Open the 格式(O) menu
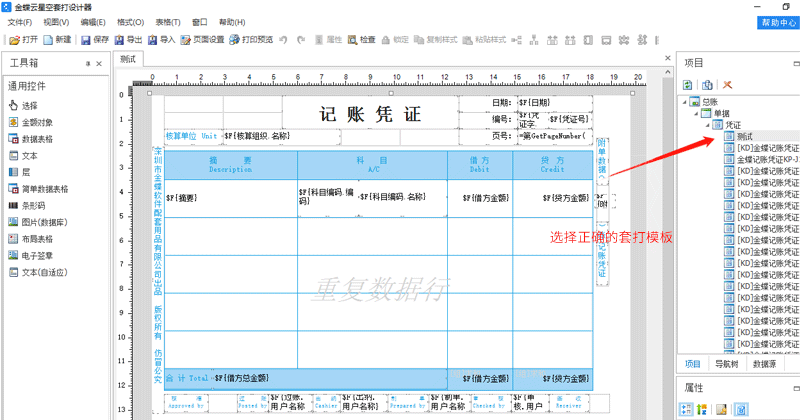800x420 pixels. 131,22
